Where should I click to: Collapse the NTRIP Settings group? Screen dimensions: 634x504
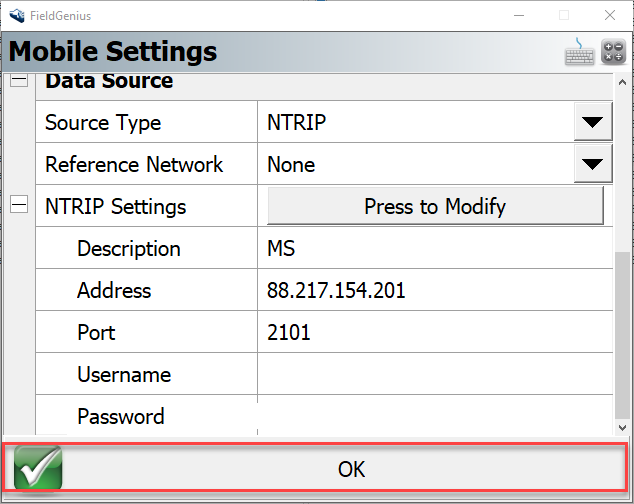18,206
